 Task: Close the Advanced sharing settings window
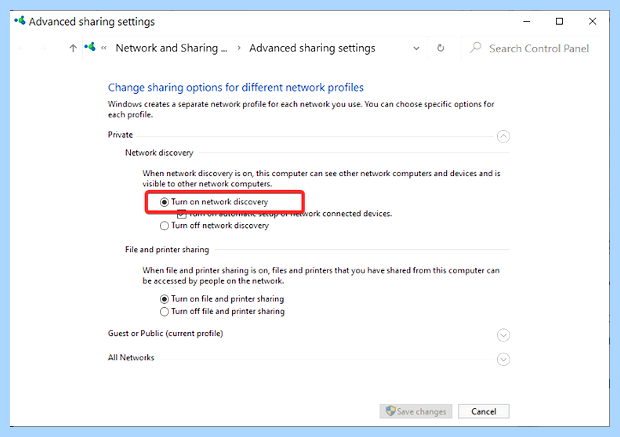[592, 21]
